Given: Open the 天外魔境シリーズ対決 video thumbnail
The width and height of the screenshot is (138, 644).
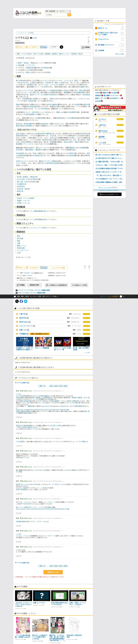Looking at the screenshot, I should click(25, 342).
